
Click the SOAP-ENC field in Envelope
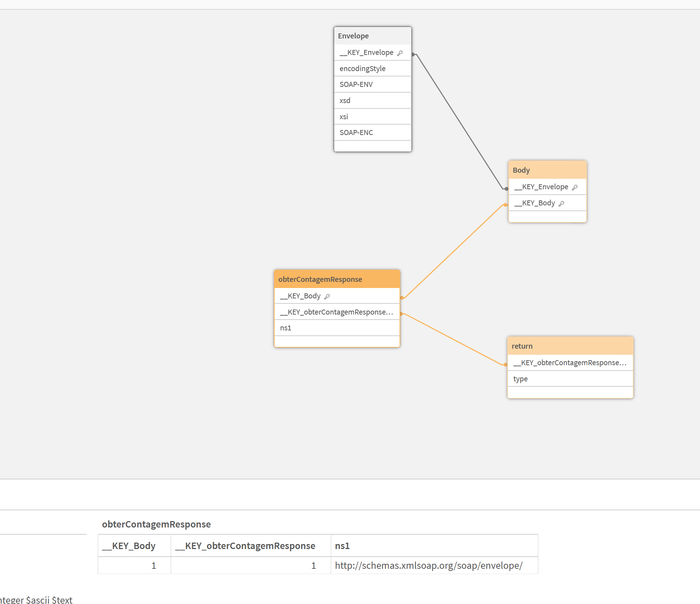click(373, 133)
